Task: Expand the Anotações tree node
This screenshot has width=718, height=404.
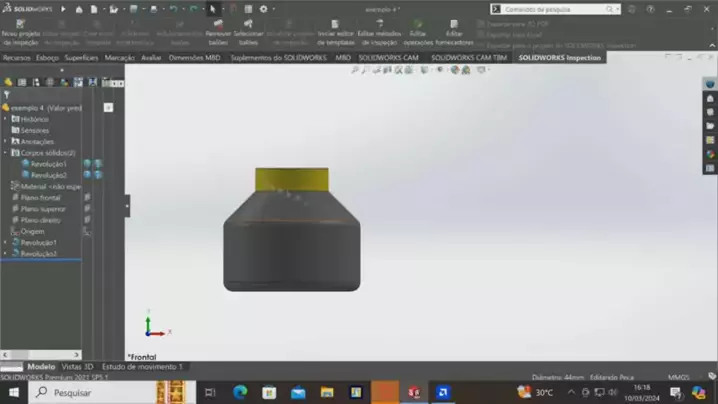Action: [5, 141]
